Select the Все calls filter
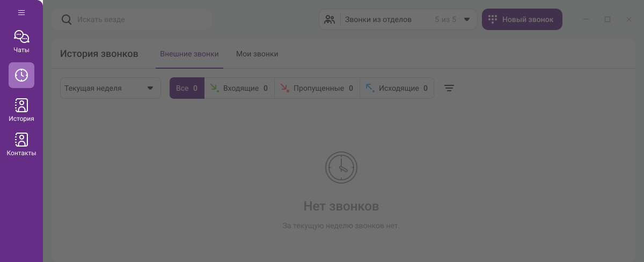 click(187, 88)
